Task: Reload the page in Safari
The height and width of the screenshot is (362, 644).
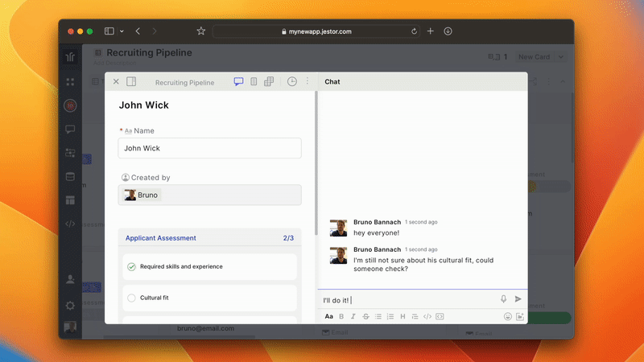Action: point(414,31)
